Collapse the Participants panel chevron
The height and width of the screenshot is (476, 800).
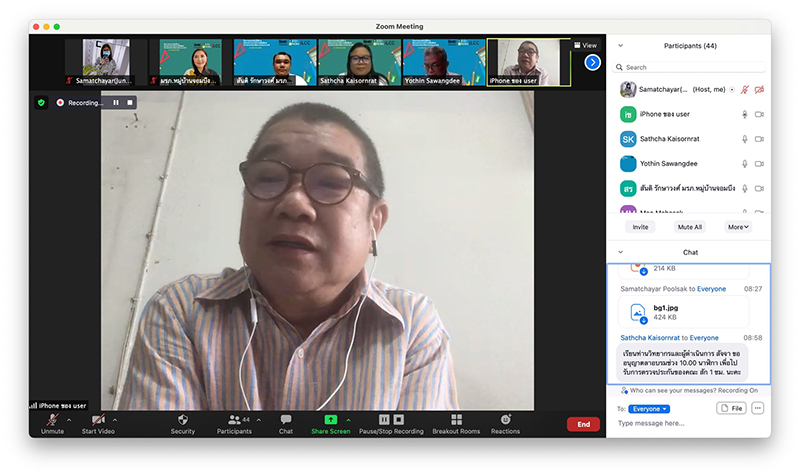[x=620, y=45]
